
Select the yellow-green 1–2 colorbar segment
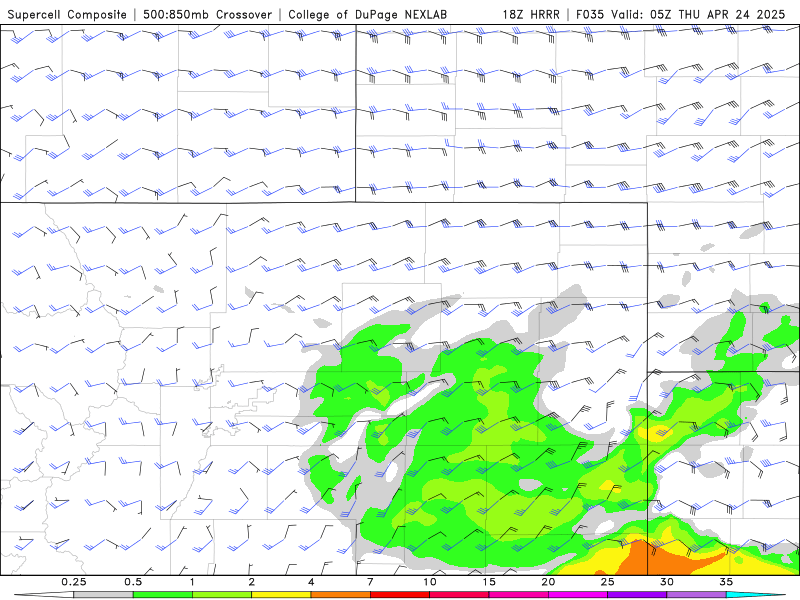(222, 595)
